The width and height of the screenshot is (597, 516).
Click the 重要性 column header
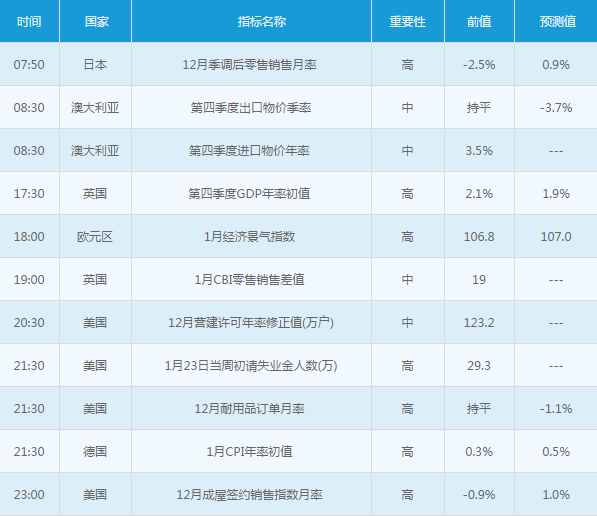click(407, 21)
